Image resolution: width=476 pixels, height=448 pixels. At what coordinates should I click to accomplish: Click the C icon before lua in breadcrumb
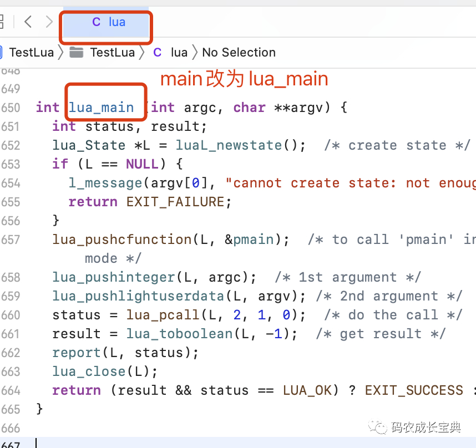[x=158, y=52]
